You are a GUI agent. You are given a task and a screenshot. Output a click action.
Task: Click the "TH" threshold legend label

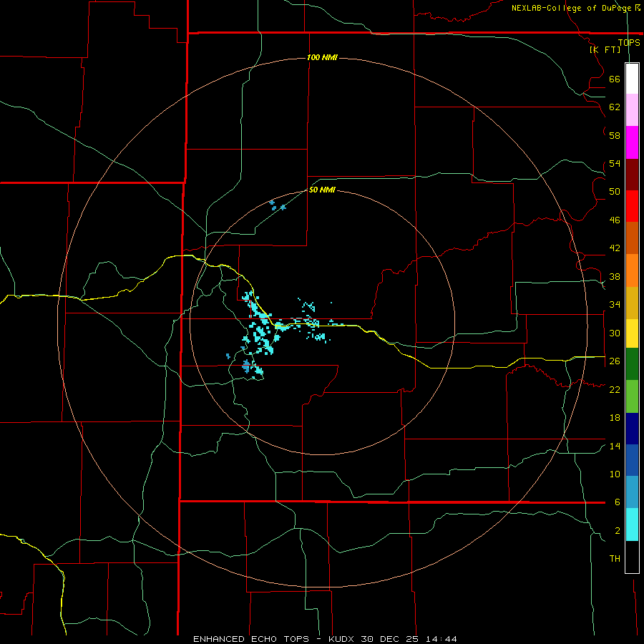[615, 558]
